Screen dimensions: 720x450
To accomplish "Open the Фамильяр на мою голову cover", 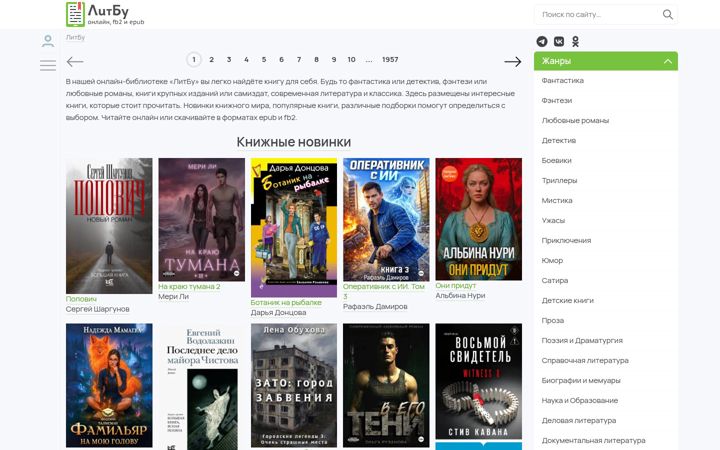I will 109,385.
